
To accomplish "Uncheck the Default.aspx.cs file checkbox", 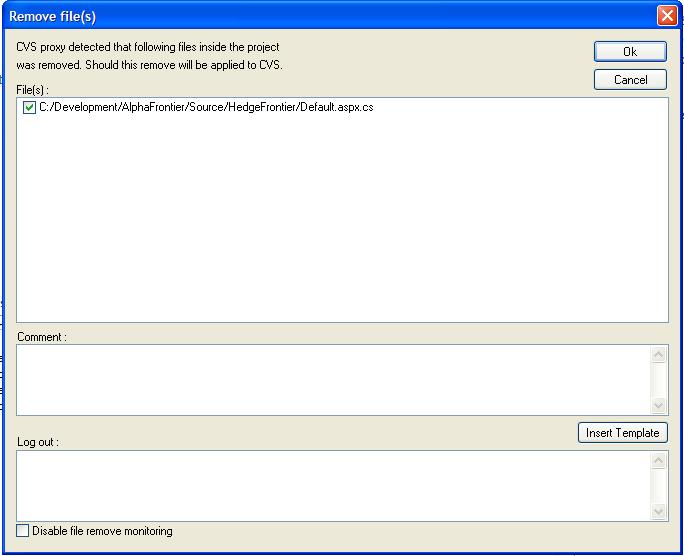I will 29,107.
